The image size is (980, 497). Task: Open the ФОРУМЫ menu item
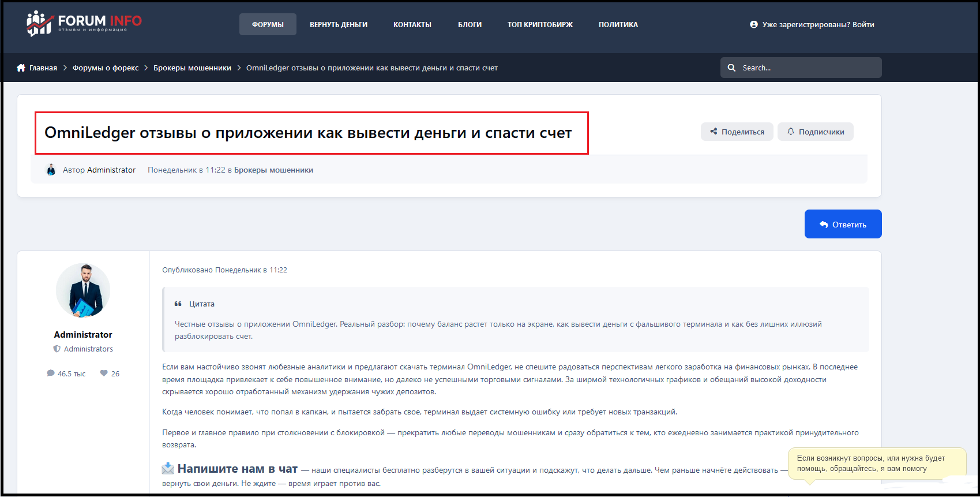click(268, 24)
